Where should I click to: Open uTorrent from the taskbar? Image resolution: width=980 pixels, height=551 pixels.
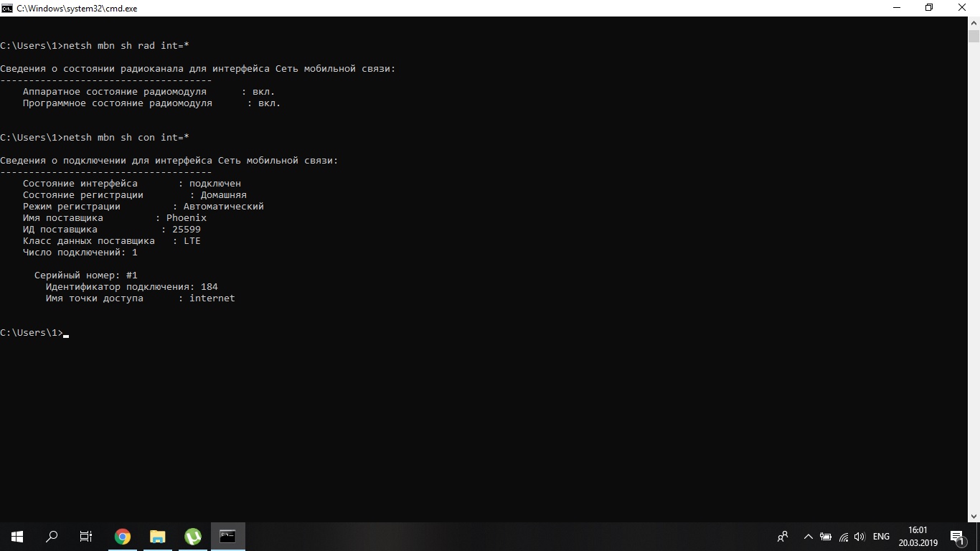192,537
